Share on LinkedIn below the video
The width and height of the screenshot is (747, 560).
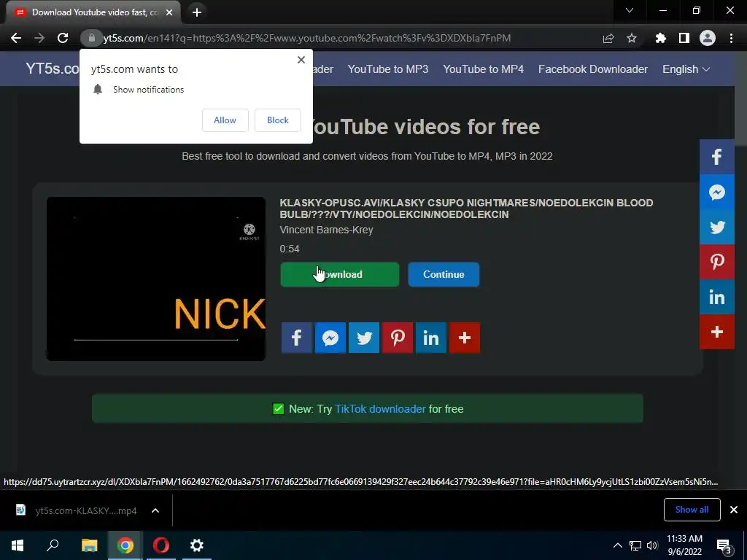[431, 338]
